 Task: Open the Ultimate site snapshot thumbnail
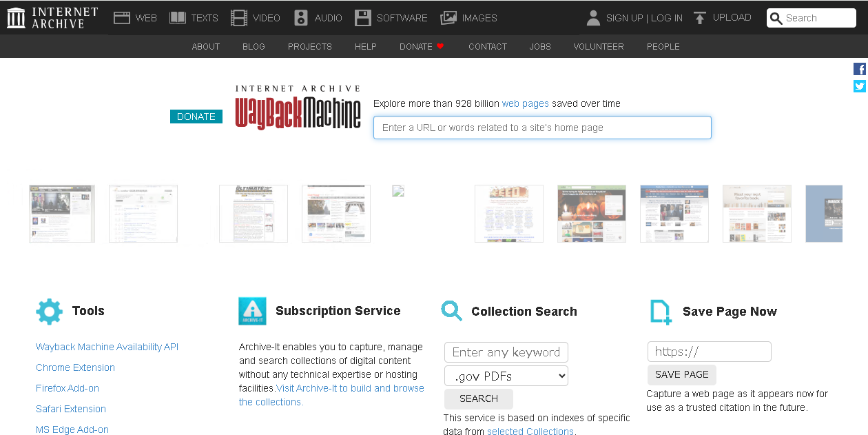pyautogui.click(x=254, y=214)
